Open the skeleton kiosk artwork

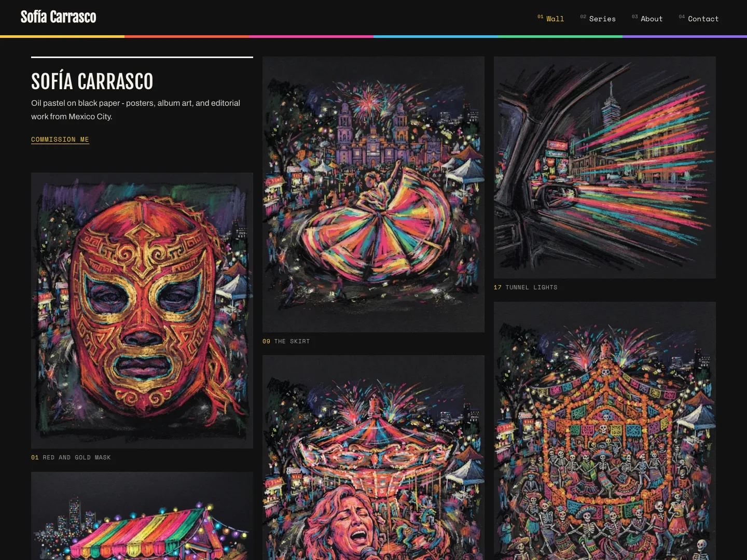tap(605, 431)
